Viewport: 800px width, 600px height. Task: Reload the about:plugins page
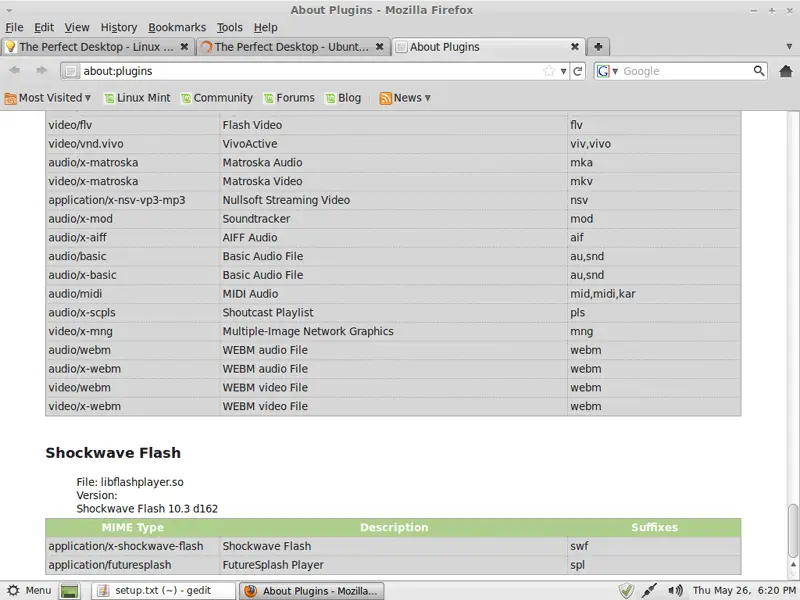pyautogui.click(x=578, y=71)
